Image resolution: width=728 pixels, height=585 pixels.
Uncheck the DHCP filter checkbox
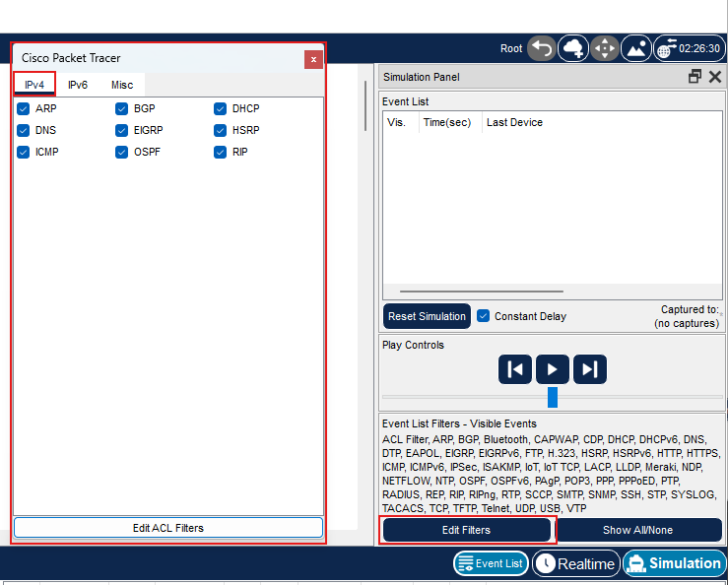click(x=221, y=108)
